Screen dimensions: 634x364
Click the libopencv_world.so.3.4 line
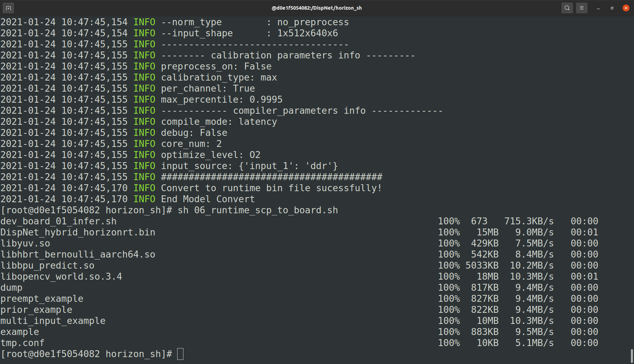pyautogui.click(x=61, y=277)
